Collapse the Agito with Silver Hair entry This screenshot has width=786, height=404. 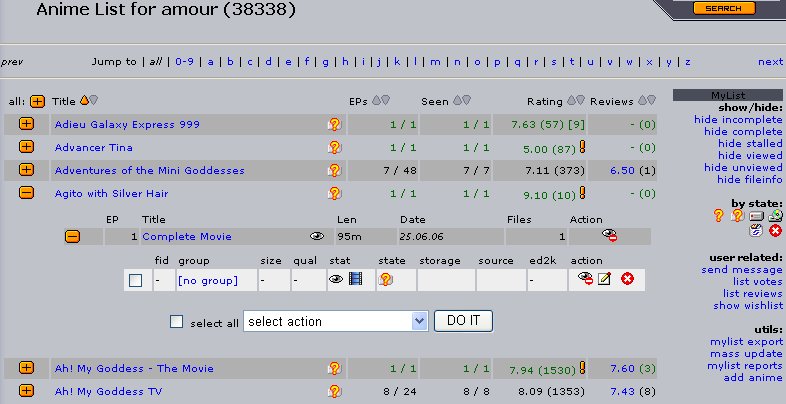(x=26, y=193)
